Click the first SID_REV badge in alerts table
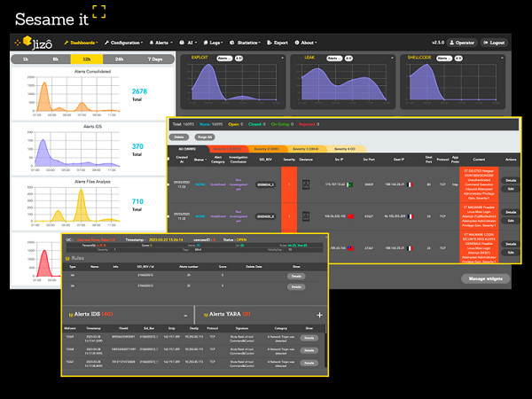This screenshot has width=532, height=399. pos(267,184)
